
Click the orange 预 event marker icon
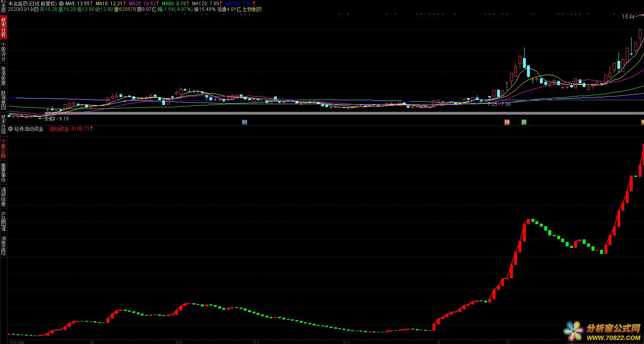[x=507, y=122]
